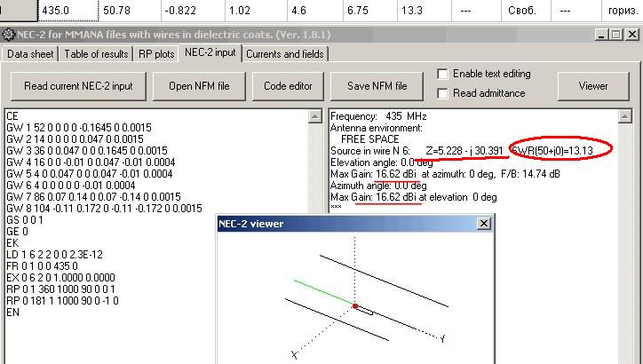Click the 'CE' line in NEC-2 input

[x=12, y=116]
